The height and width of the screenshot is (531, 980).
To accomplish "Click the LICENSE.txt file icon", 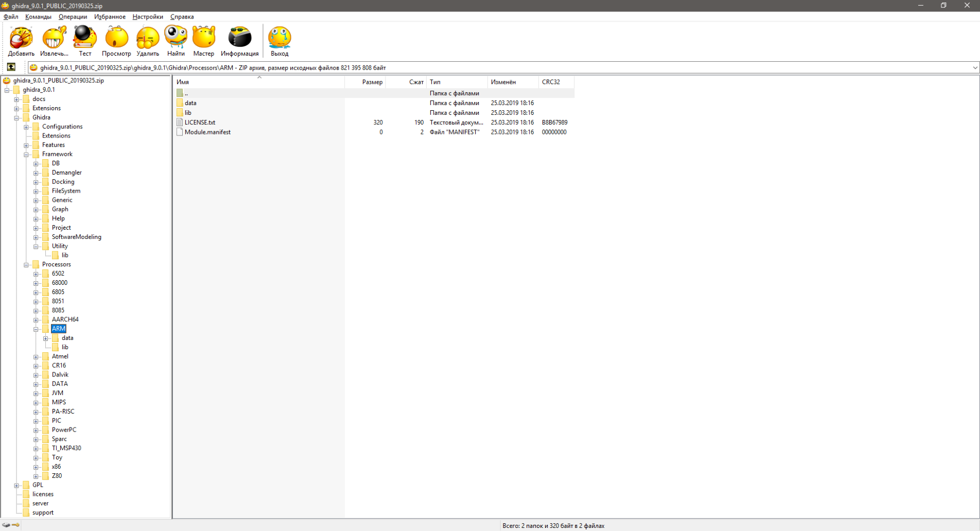I will (x=180, y=123).
